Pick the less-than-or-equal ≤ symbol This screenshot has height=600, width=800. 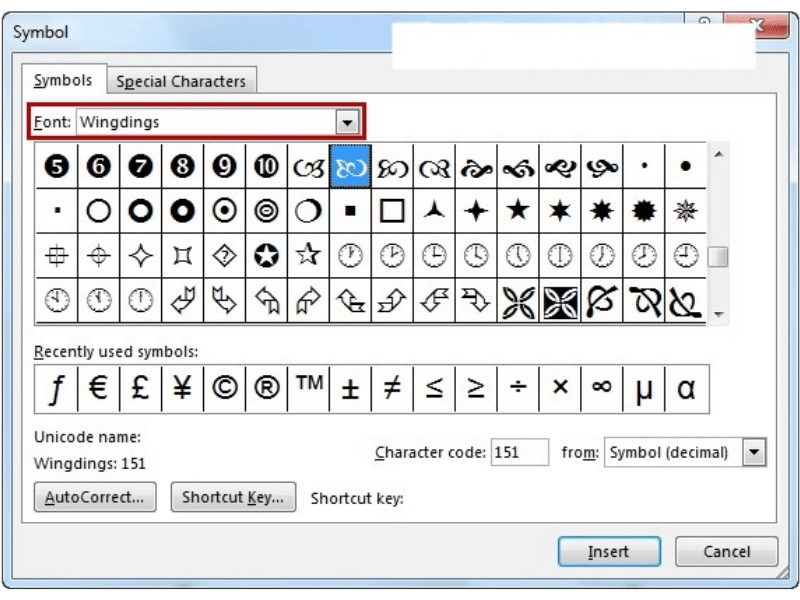434,389
